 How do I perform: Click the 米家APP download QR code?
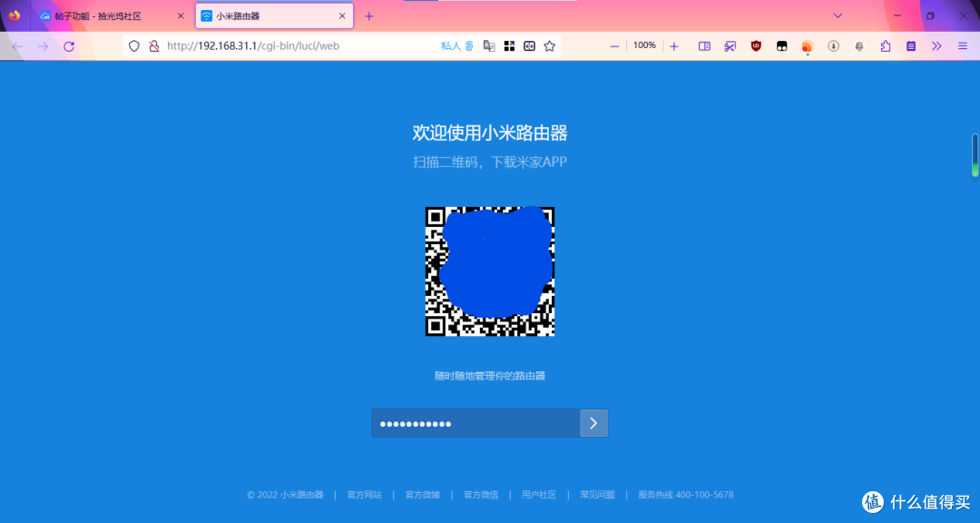490,271
